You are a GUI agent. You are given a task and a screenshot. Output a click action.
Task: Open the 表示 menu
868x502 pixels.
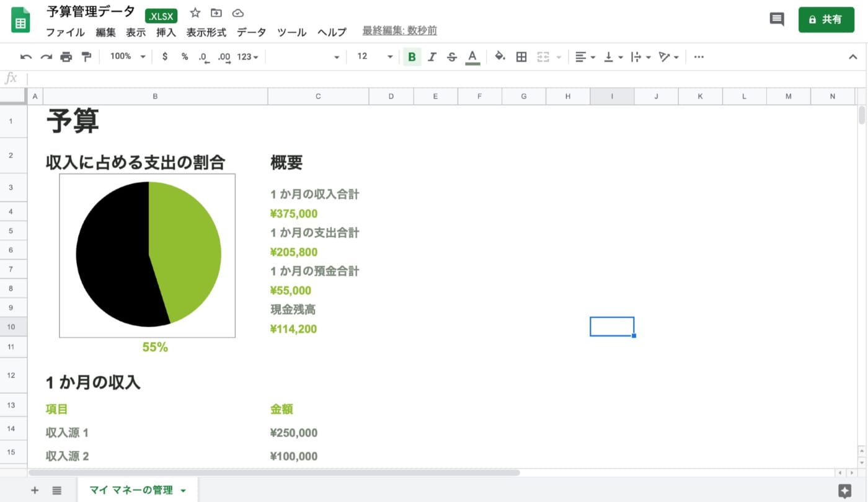(136, 32)
